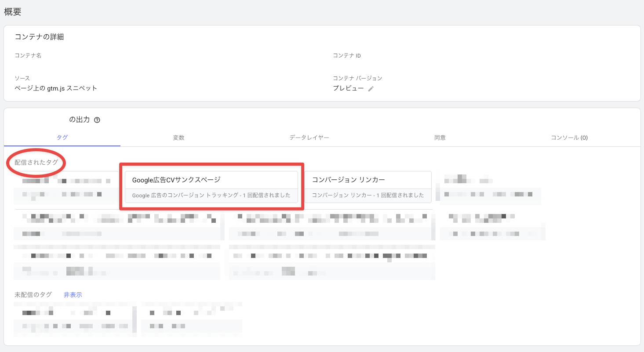644x352 pixels.
Task: Click the blurred tag card left of Google広告CVサンクスページ
Action: (66, 188)
